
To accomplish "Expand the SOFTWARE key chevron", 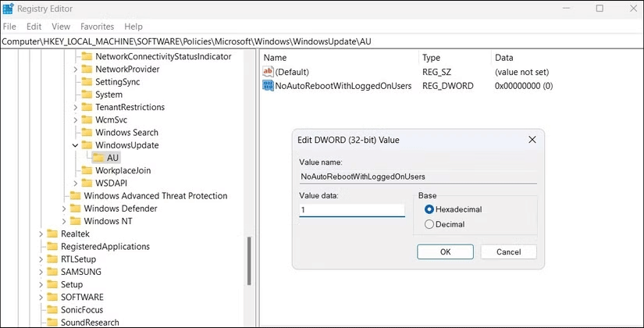I will 41,297.
